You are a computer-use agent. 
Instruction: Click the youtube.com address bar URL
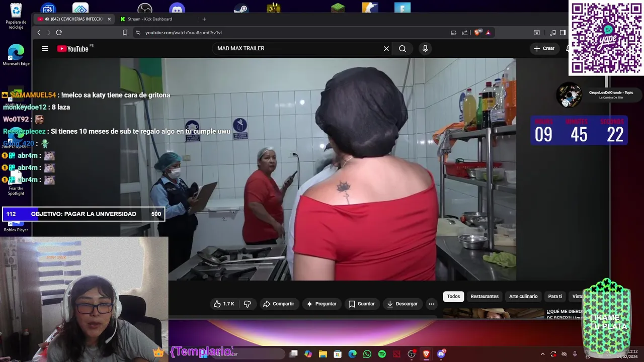coord(183,33)
